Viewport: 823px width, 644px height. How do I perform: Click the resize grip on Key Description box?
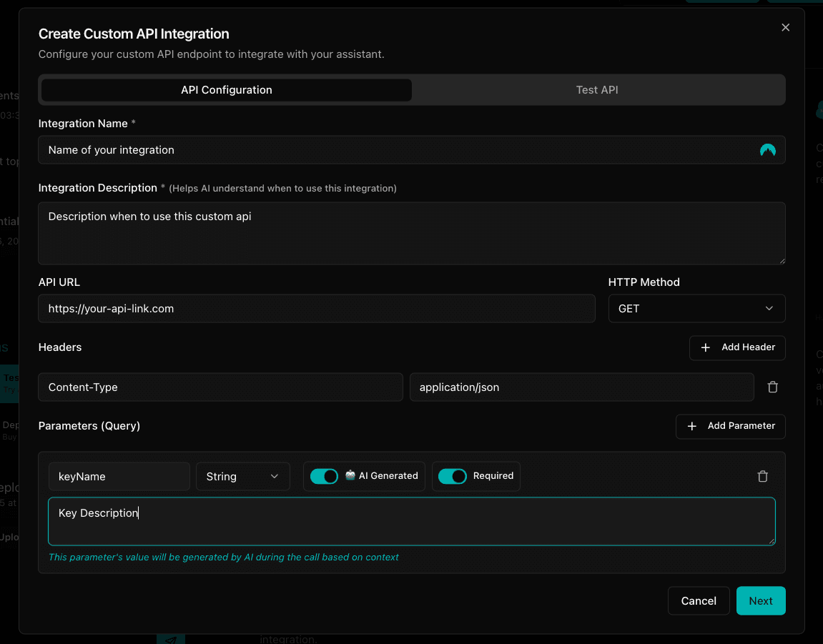click(x=772, y=542)
